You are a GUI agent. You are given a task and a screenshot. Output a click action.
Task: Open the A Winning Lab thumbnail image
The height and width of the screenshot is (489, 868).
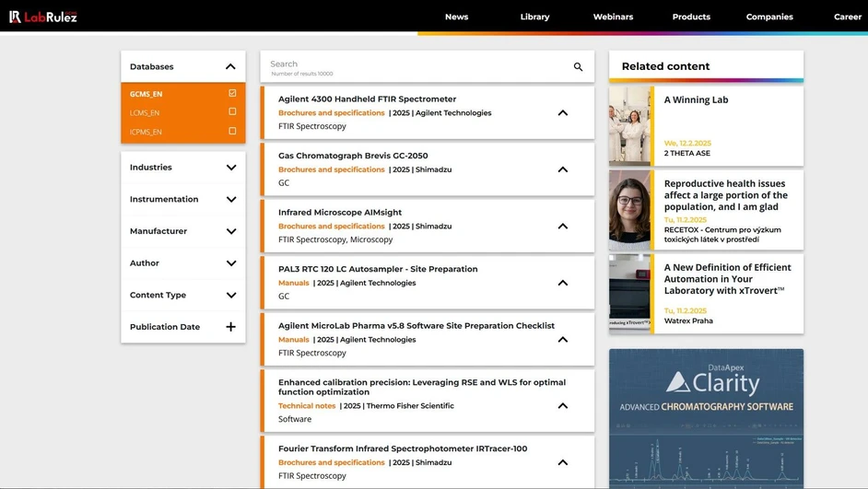(629, 126)
